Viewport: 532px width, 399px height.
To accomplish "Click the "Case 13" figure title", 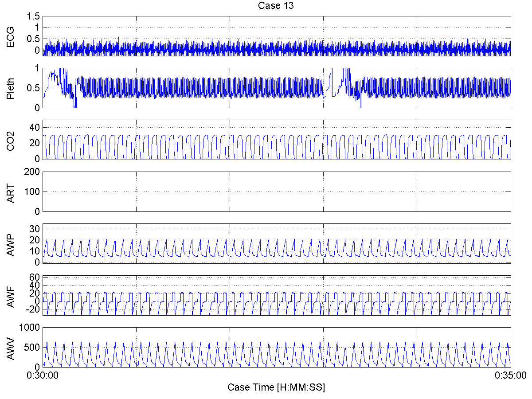I will 276,6.
